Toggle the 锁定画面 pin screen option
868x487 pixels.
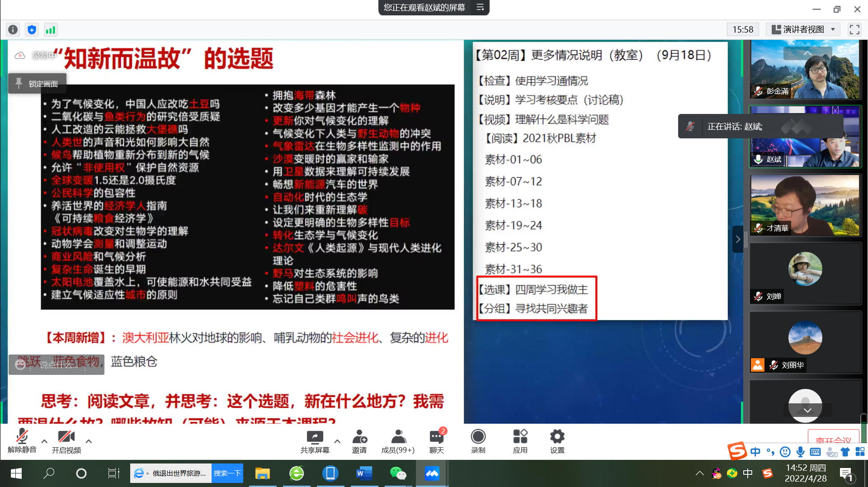[x=37, y=83]
